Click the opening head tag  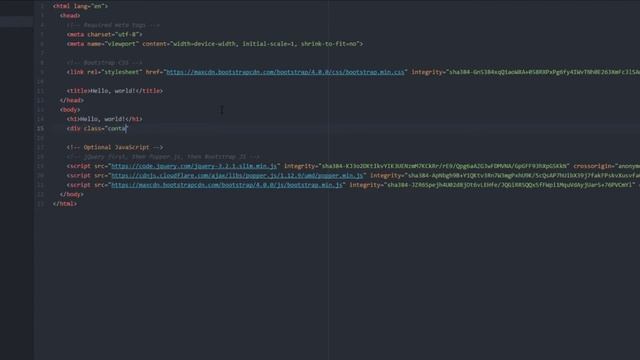pos(70,16)
